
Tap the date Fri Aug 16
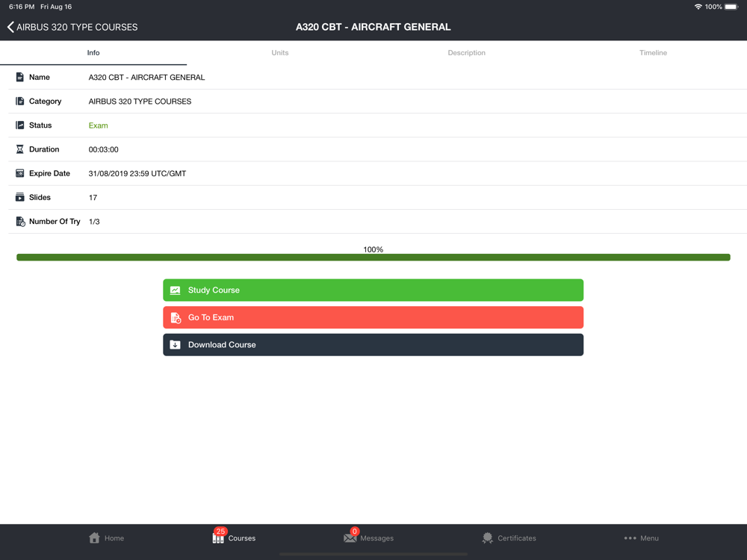tap(56, 7)
